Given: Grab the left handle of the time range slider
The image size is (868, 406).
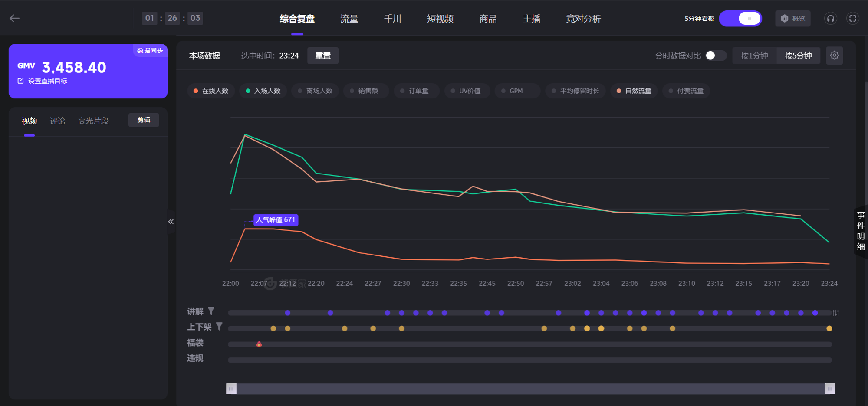Looking at the screenshot, I should pos(231,389).
